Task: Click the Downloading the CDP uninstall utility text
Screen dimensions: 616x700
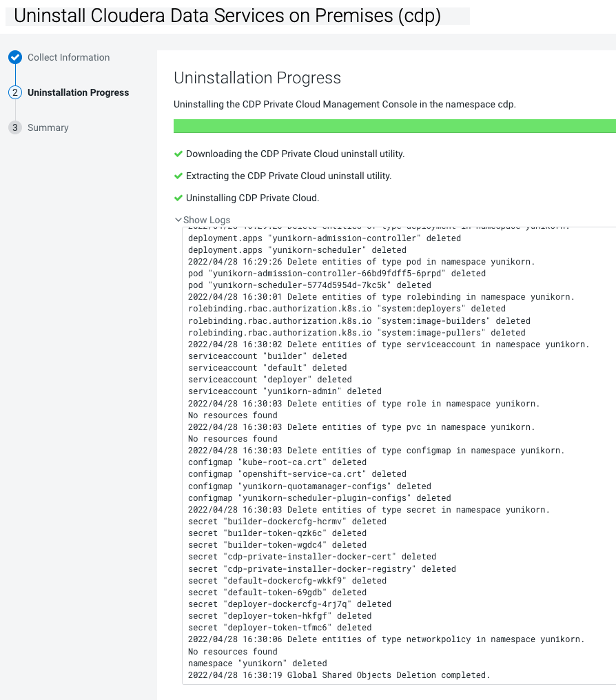Action: tap(295, 154)
